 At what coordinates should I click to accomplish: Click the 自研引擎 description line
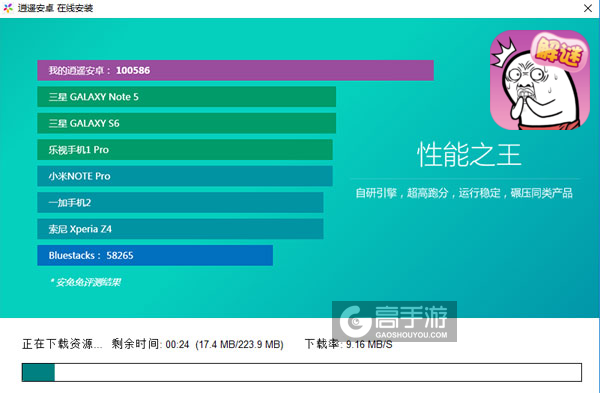point(464,193)
